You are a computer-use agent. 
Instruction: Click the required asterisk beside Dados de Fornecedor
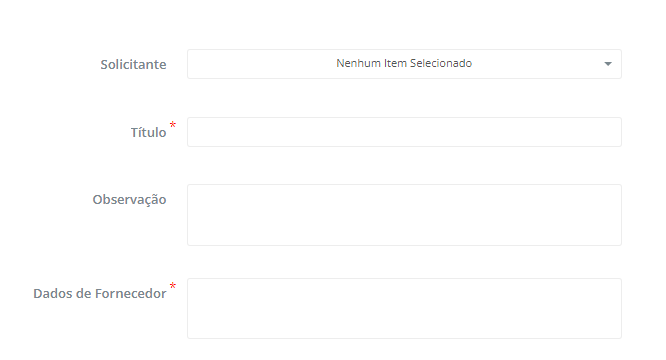173,286
